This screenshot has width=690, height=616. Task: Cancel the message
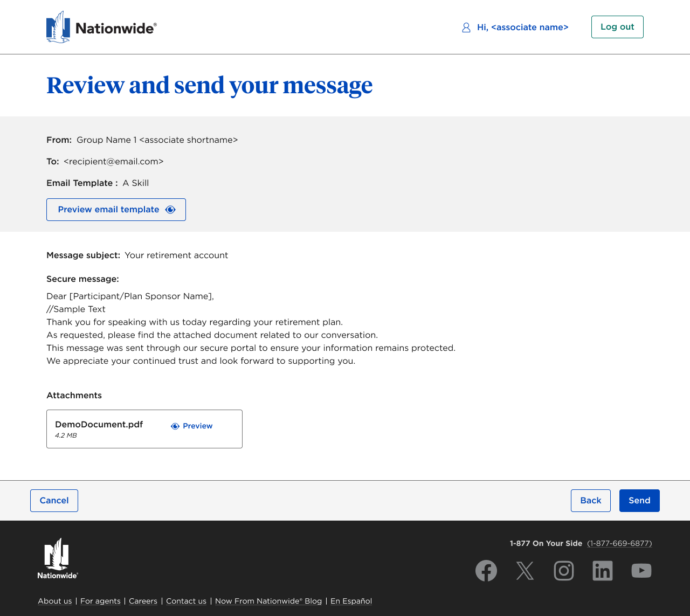tap(54, 501)
